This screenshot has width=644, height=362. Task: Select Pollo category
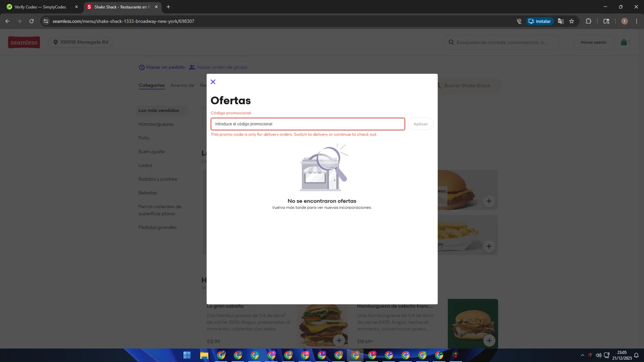pyautogui.click(x=144, y=138)
